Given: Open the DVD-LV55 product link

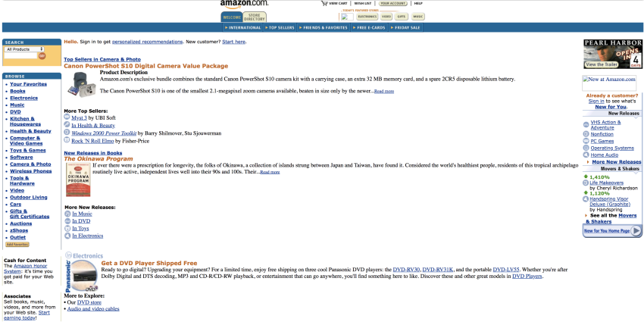Looking at the screenshot, I should [506, 270].
